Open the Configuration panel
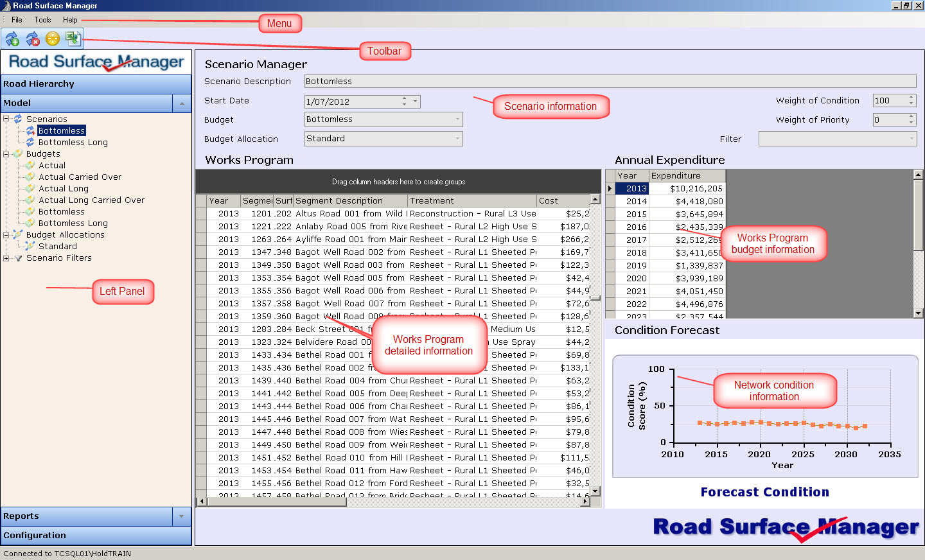Image resolution: width=925 pixels, height=560 pixels. [96, 536]
